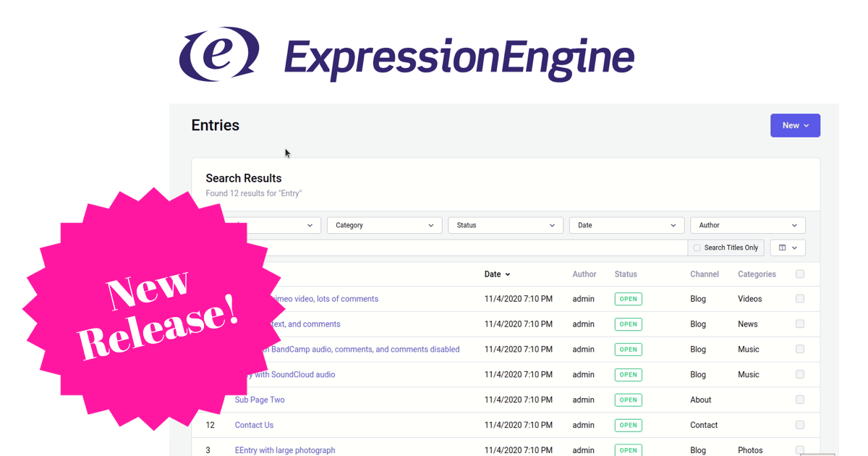Expand the Status filter dropdown

tap(506, 225)
